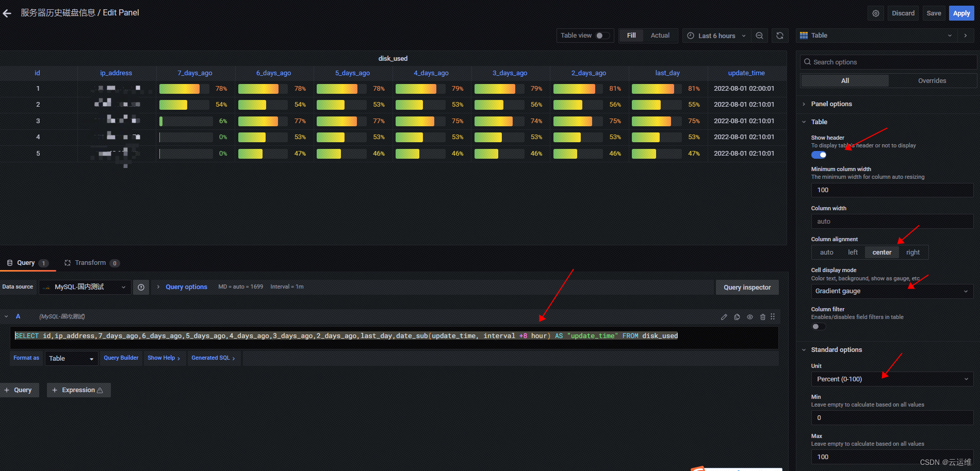The height and width of the screenshot is (471, 980).
Task: Click the Transform tab icon
Action: coord(67,263)
